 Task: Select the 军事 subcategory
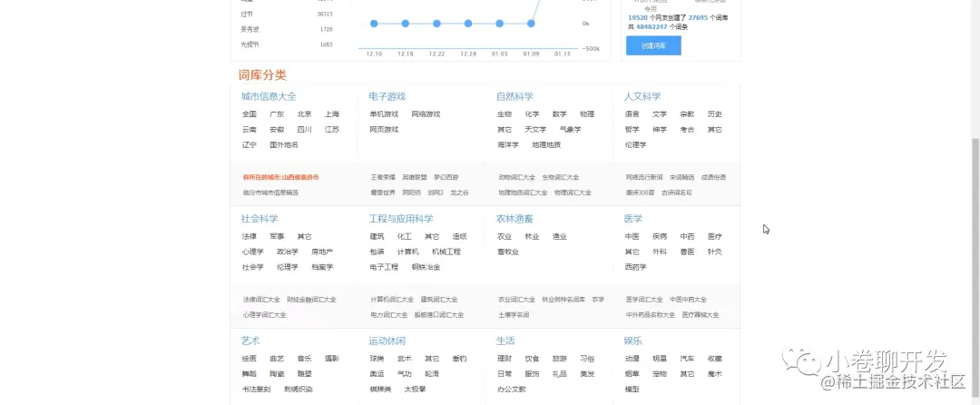tap(276, 237)
